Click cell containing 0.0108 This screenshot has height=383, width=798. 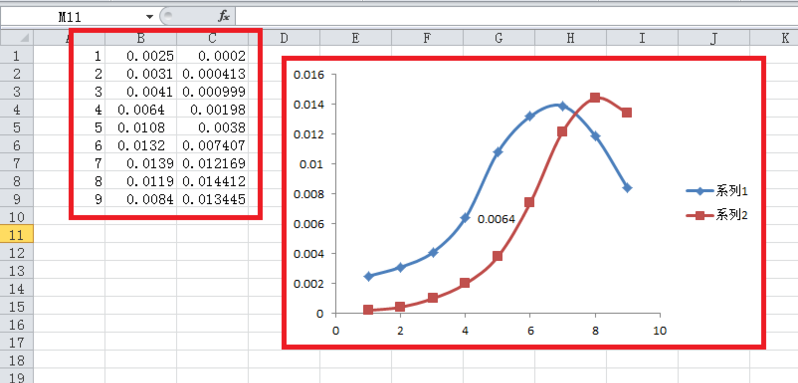click(141, 127)
